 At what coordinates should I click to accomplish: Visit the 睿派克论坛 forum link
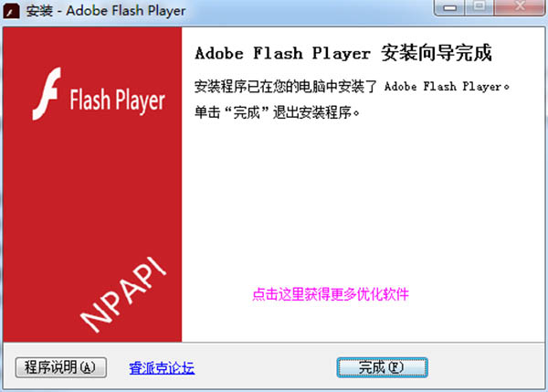pos(162,368)
